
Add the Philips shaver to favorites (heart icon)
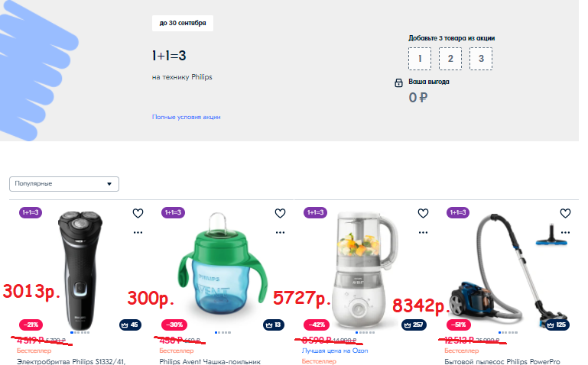pyautogui.click(x=138, y=213)
